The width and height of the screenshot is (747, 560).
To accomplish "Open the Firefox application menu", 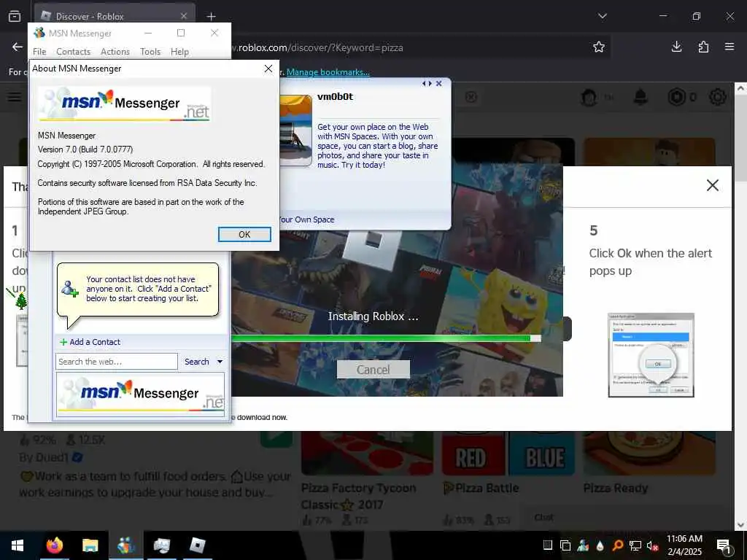I will [x=729, y=47].
